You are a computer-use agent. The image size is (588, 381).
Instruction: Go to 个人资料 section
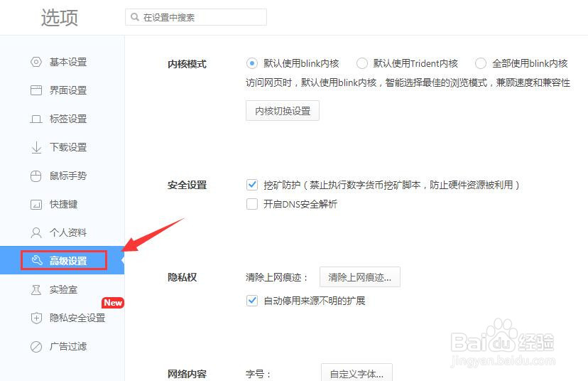62,232
